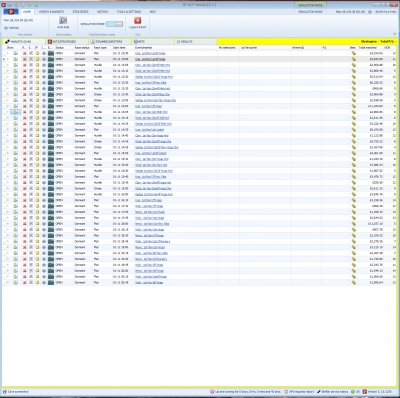This screenshot has width=400, height=398.
Task: Click the Save screenshot label in the status bar
Action: click(x=18, y=392)
